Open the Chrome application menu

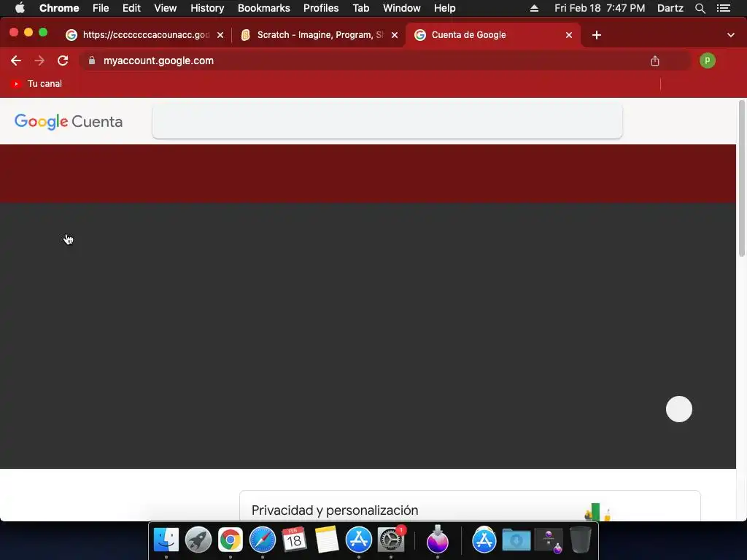coord(59,8)
